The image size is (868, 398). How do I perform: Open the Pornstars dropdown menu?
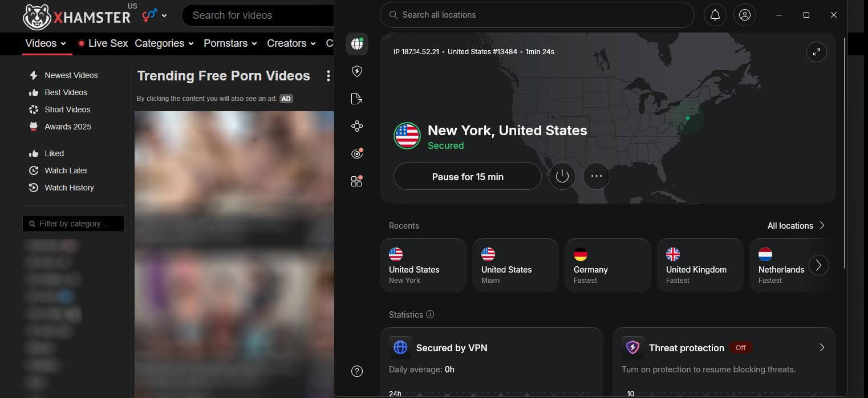[x=230, y=43]
